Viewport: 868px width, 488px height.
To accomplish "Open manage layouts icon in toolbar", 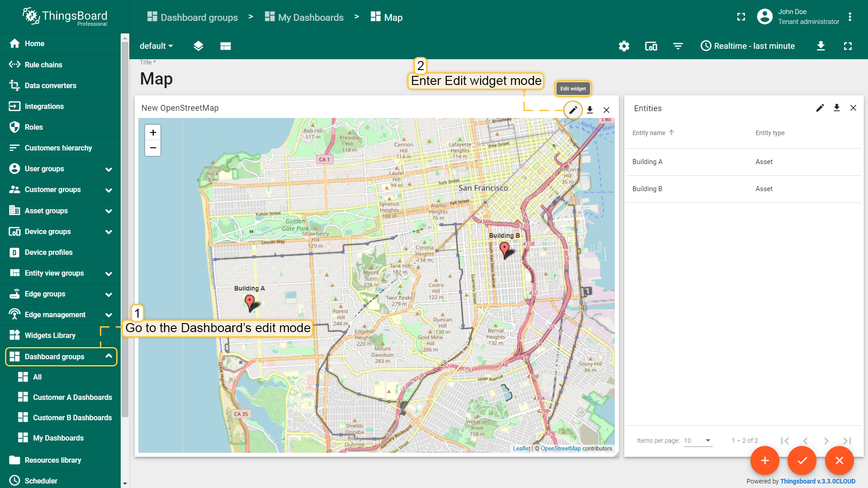I will [226, 46].
